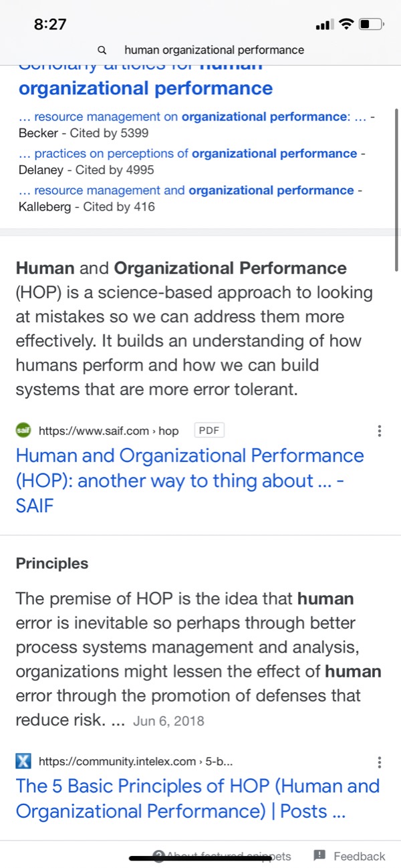Open the Delaney perceptions article link
This screenshot has width=401, height=868.
tap(199, 154)
